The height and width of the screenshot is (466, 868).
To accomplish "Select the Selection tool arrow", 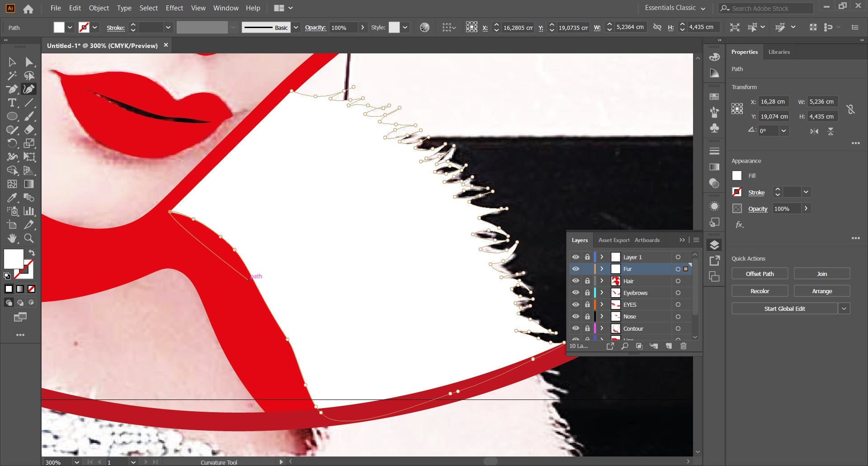I will pyautogui.click(x=12, y=62).
